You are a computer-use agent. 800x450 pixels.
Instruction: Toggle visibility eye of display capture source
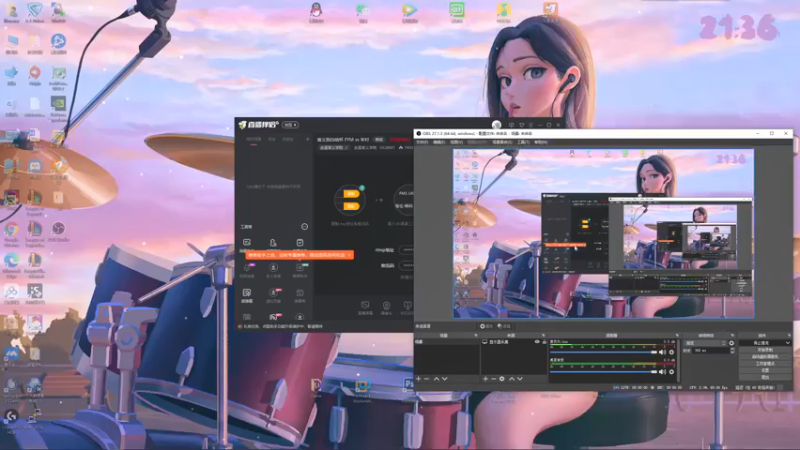pos(537,342)
